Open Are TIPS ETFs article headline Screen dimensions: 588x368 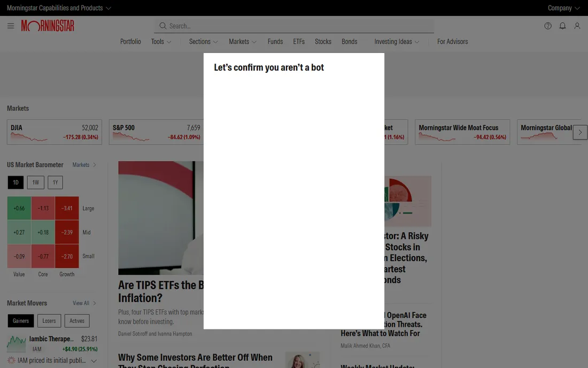161,292
